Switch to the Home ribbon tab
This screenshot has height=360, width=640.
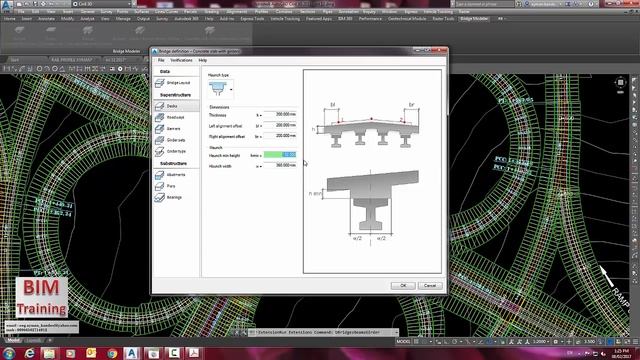pos(10,19)
